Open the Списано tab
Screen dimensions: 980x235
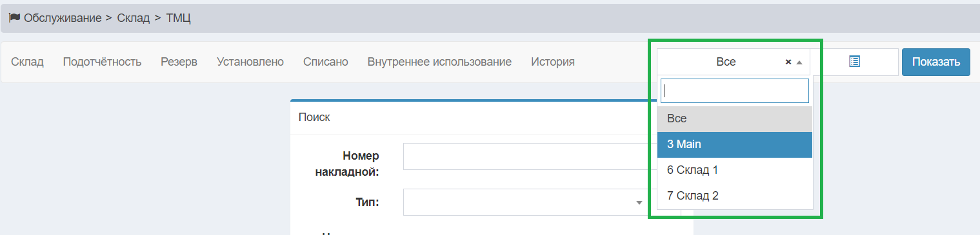[x=326, y=62]
